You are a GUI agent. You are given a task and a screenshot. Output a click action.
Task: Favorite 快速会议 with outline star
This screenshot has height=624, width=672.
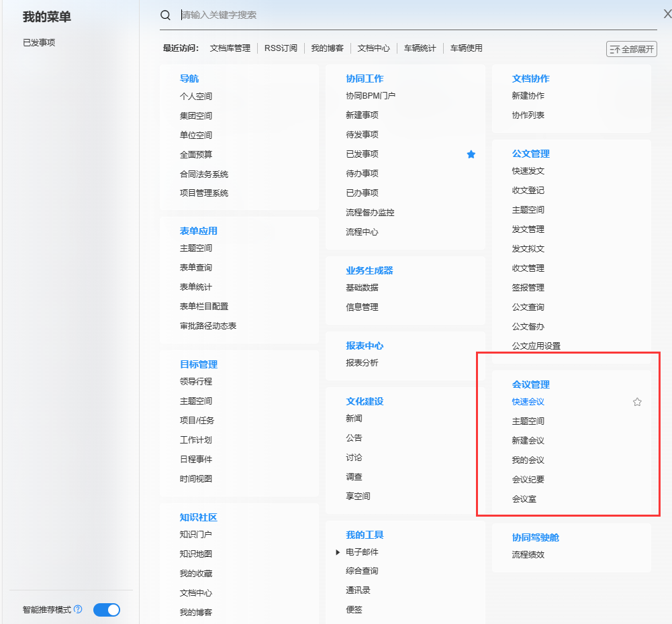pos(637,402)
